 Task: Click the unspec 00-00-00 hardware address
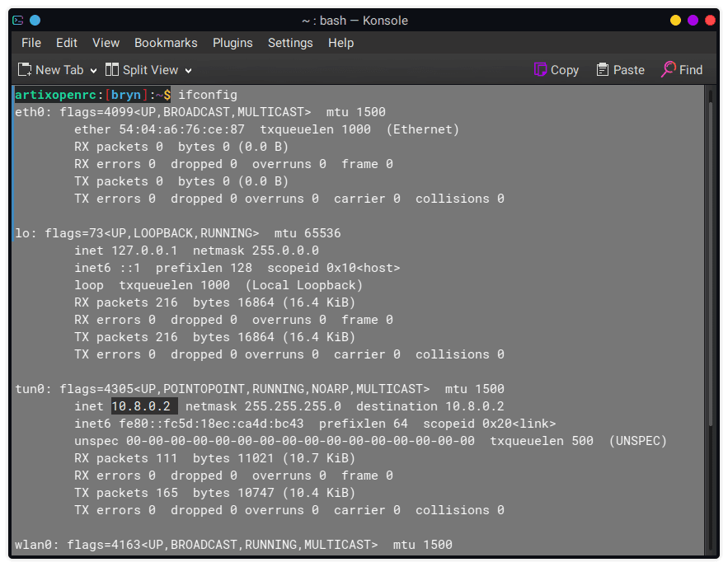pos(275,441)
